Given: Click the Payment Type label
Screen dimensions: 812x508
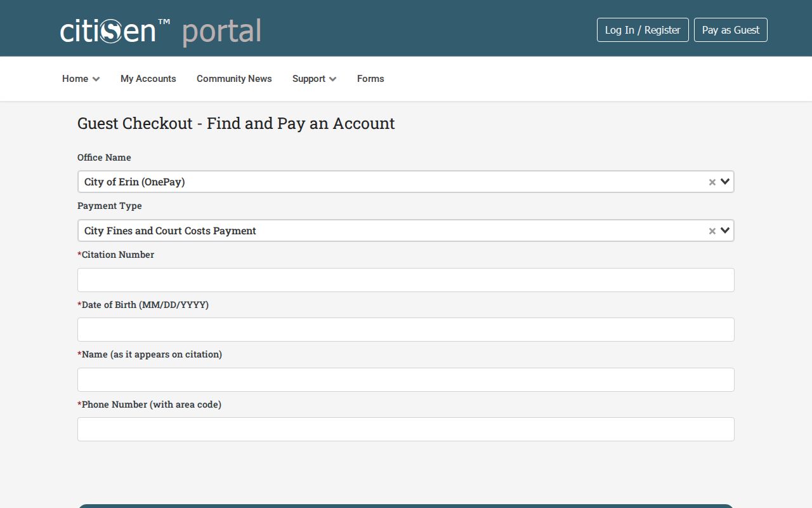Looking at the screenshot, I should [x=110, y=206].
